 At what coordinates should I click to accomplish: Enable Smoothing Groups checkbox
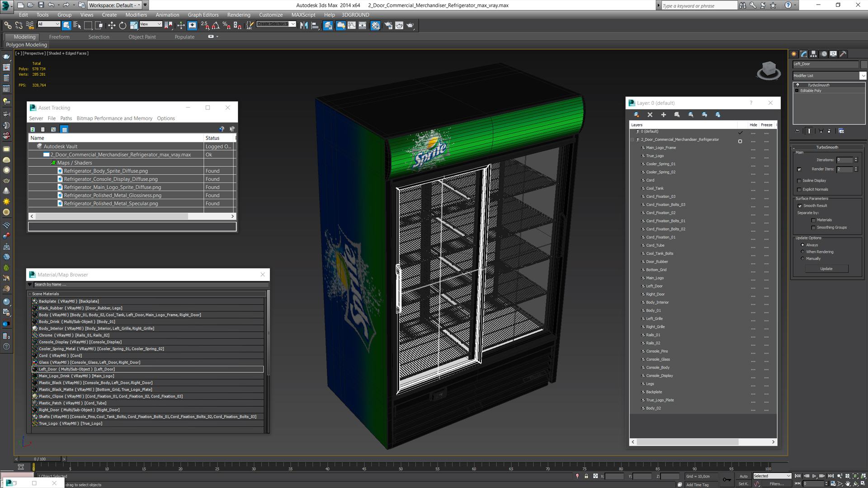(813, 228)
